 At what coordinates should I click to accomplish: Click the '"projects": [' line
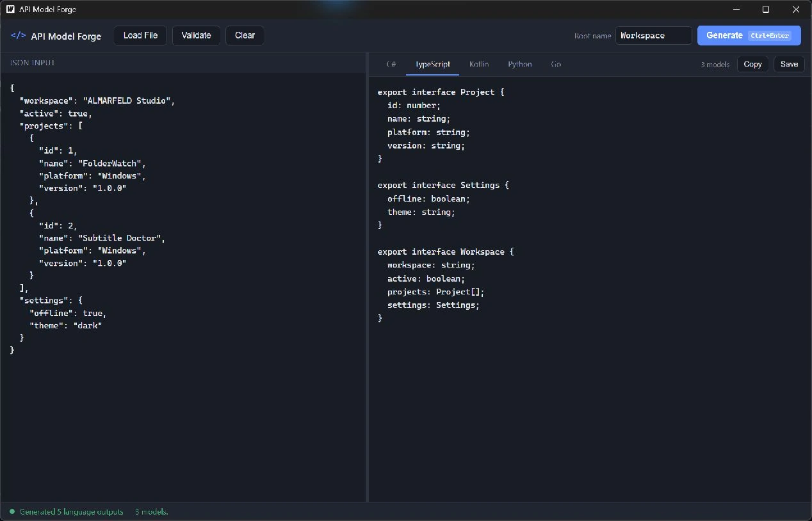pyautogui.click(x=51, y=125)
